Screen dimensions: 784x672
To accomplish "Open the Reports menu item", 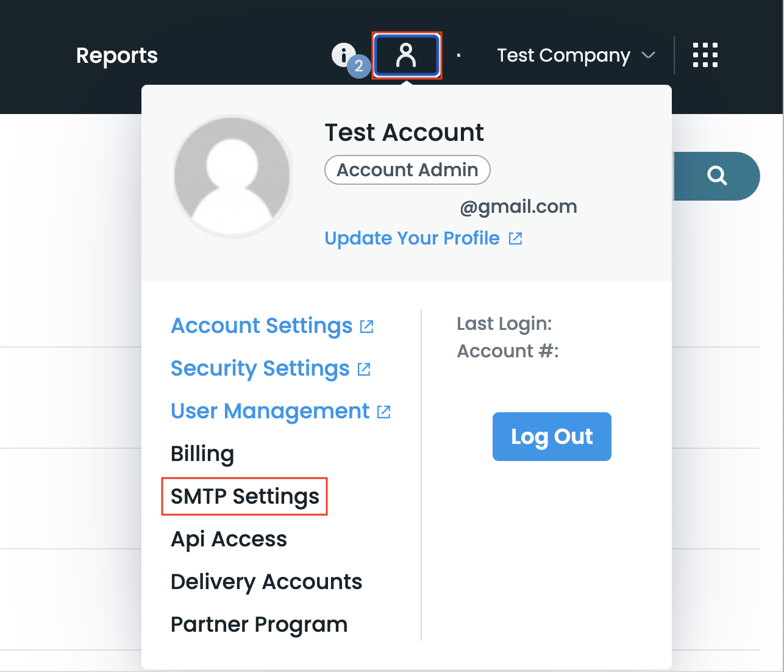I will coord(117,55).
